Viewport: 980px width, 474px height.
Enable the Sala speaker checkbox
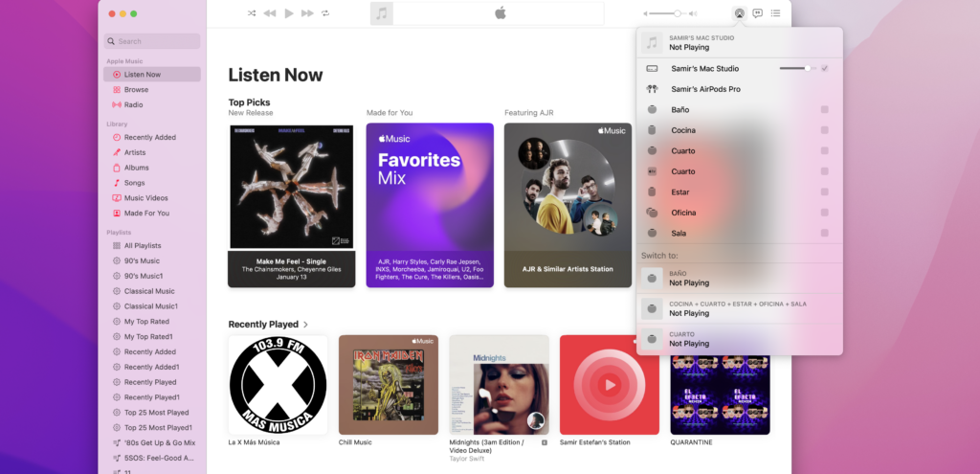(x=824, y=234)
